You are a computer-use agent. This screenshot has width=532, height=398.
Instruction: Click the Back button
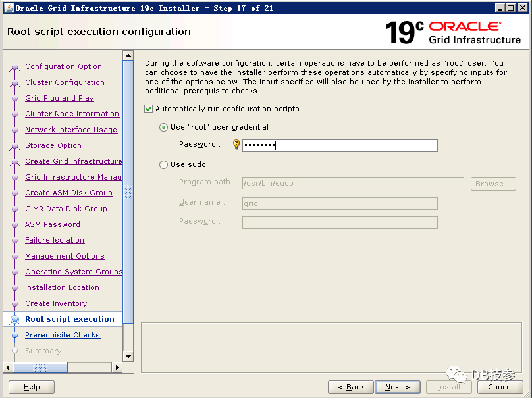click(x=350, y=387)
